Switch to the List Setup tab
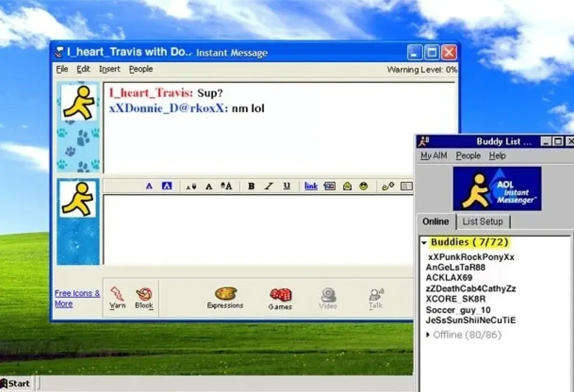The width and height of the screenshot is (574, 392). click(483, 221)
